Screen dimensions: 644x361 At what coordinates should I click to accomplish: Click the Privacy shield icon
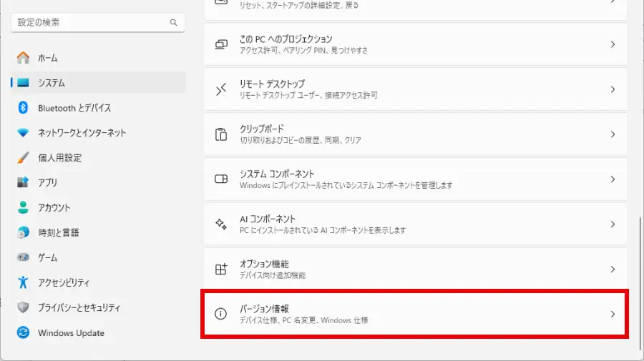(24, 307)
